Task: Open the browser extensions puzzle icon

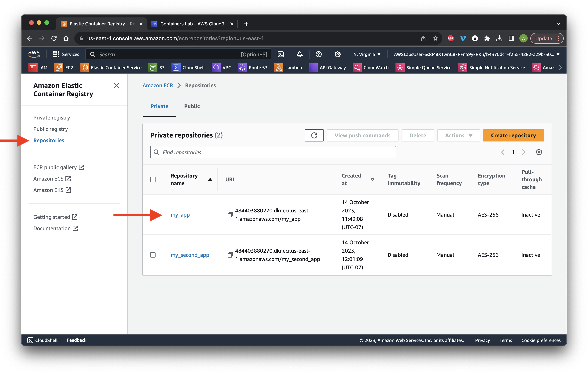Action: point(487,38)
